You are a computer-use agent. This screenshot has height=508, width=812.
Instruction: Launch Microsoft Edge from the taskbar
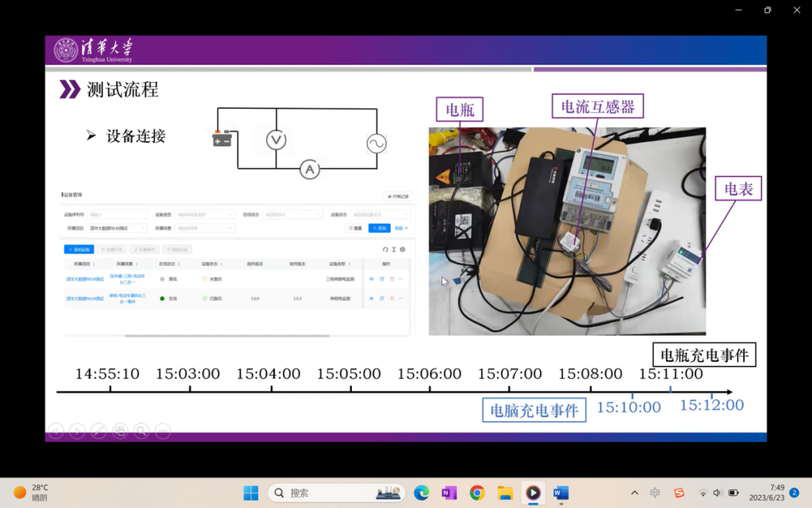(422, 492)
